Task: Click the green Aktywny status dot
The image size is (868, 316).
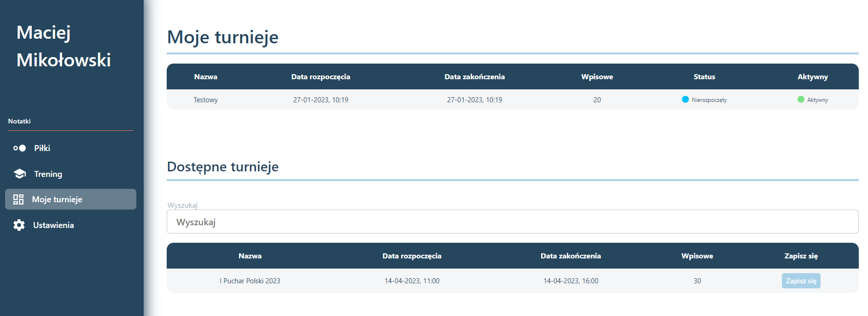Action: click(x=801, y=99)
